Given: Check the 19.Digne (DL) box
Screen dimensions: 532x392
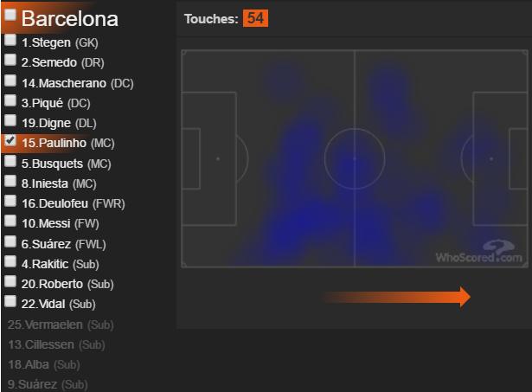Looking at the screenshot, I should tap(10, 121).
